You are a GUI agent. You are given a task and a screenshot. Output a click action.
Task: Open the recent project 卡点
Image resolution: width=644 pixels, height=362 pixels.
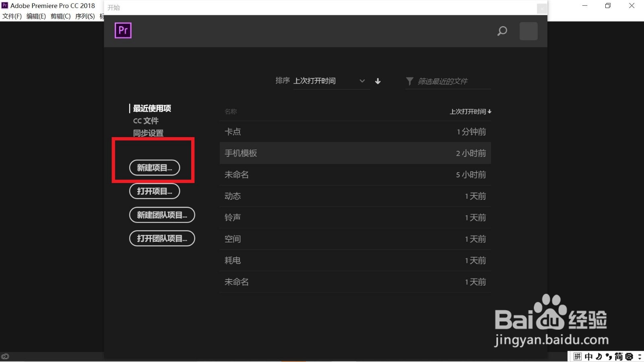pos(355,132)
